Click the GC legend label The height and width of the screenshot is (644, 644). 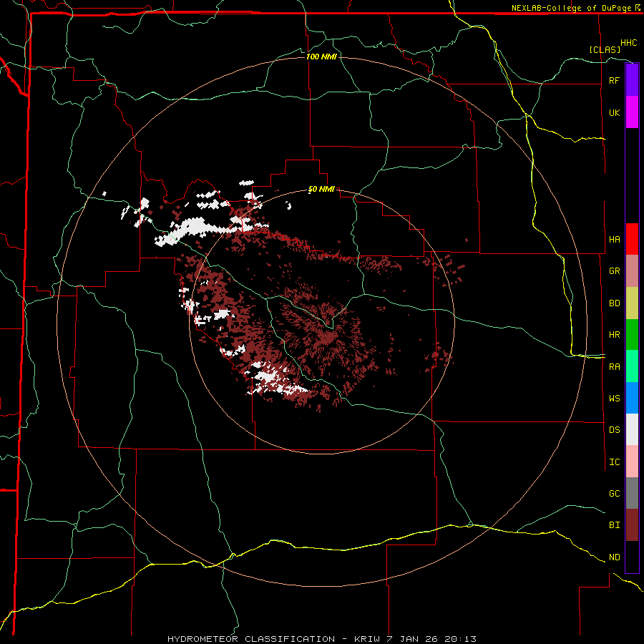coord(614,494)
